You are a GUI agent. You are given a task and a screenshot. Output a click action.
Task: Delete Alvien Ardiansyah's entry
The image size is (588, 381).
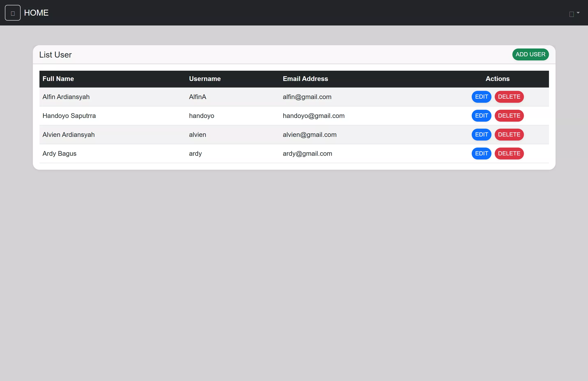click(x=509, y=135)
